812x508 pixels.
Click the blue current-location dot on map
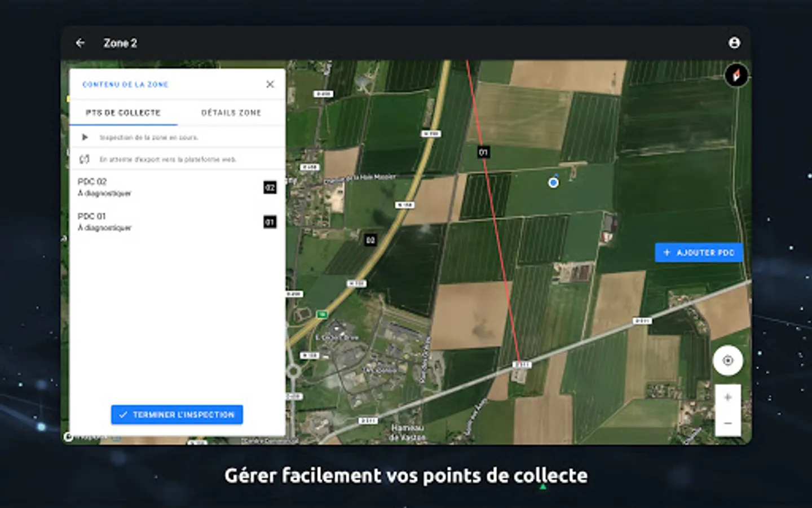553,182
